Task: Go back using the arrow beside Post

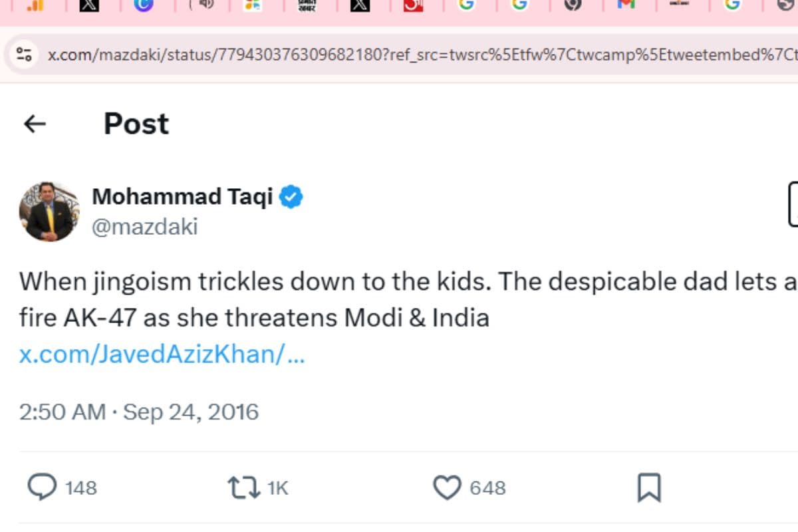Action: tap(35, 124)
